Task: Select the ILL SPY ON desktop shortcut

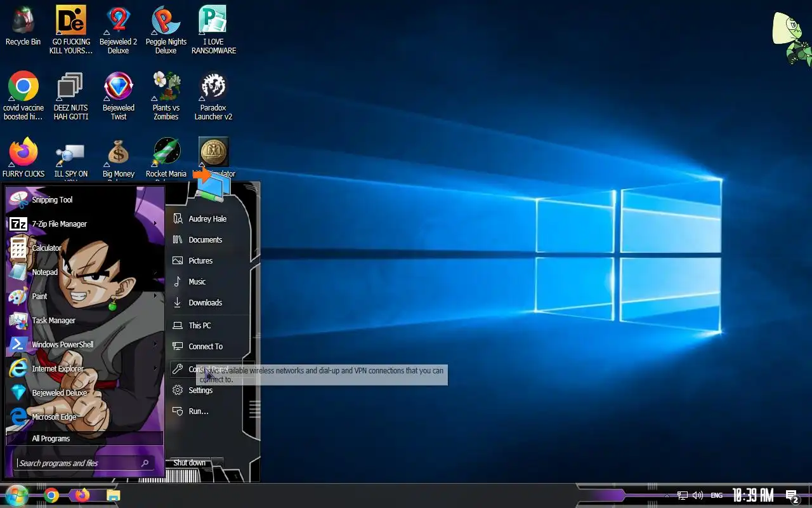Action: pos(70,160)
